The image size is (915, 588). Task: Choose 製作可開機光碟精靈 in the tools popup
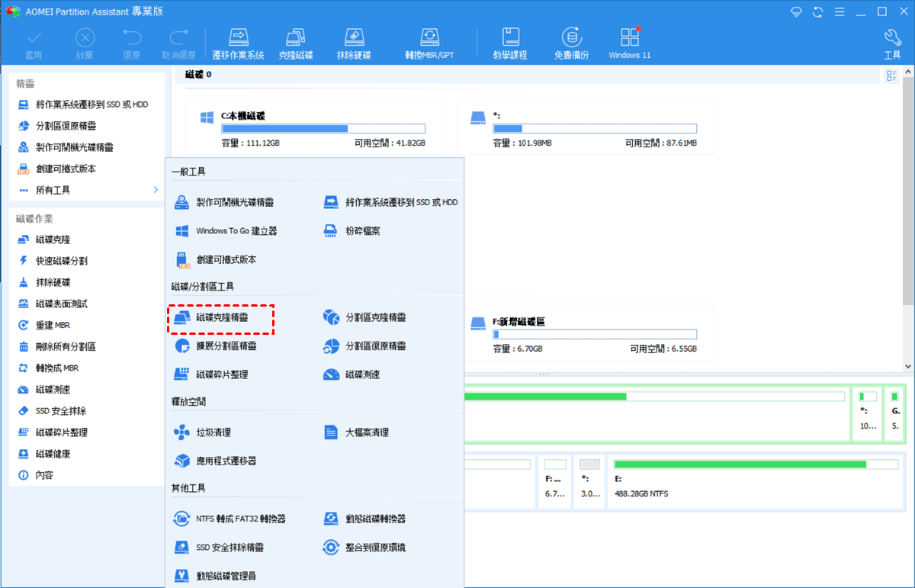224,202
